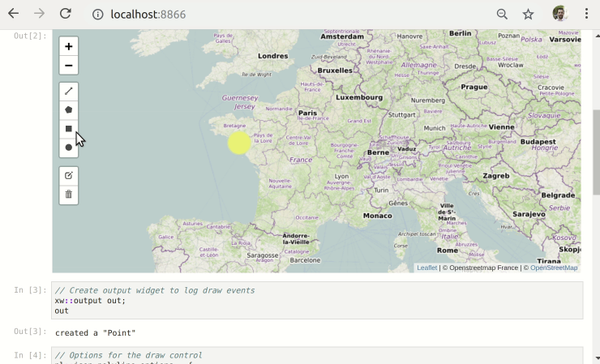Select the draw polyline tool
Screen dimensions: 600x364
pos(68,91)
